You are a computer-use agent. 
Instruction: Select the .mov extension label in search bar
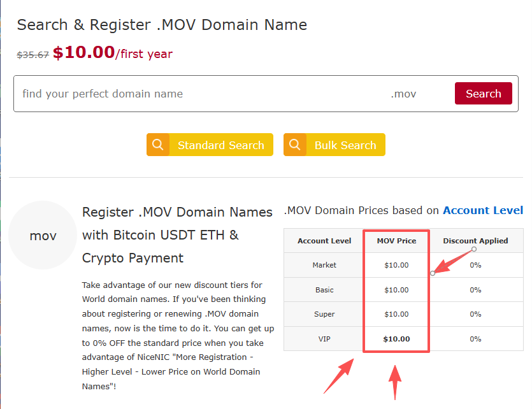click(403, 93)
